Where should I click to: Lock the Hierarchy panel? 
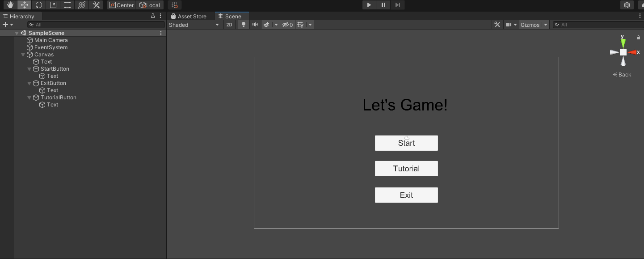click(x=153, y=16)
